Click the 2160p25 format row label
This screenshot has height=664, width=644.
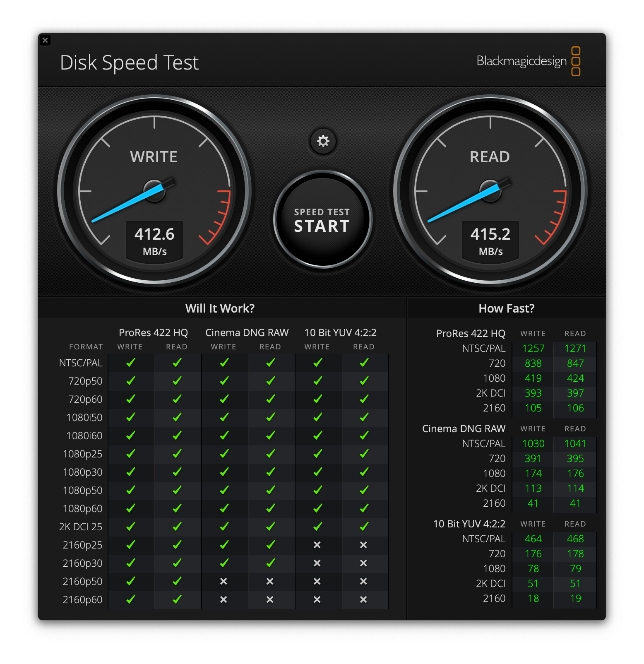[82, 545]
